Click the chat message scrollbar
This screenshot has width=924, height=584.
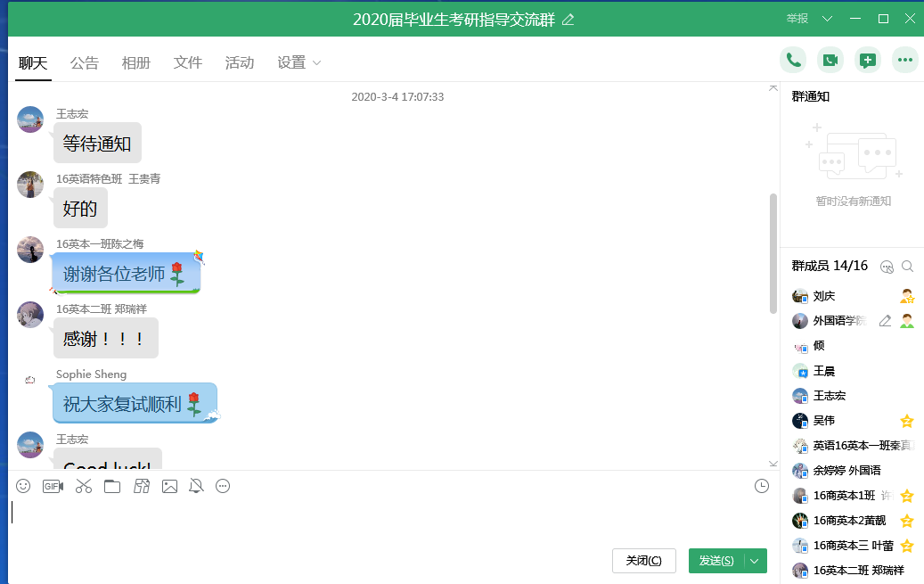[x=773, y=254]
